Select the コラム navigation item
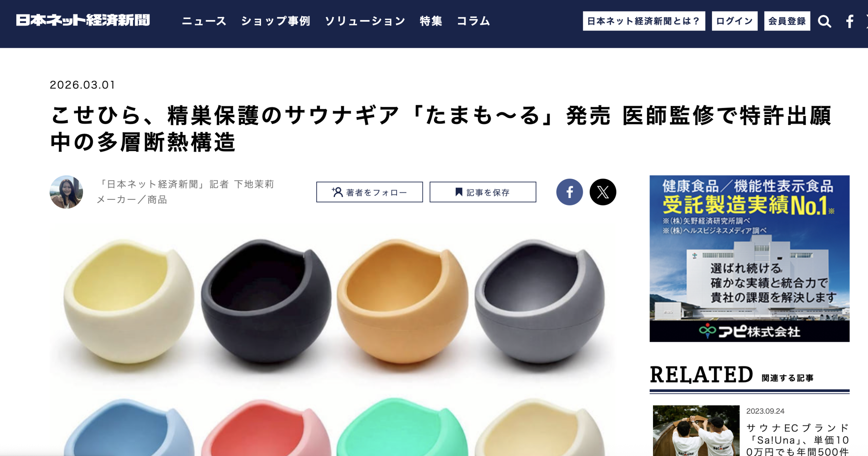 [473, 21]
